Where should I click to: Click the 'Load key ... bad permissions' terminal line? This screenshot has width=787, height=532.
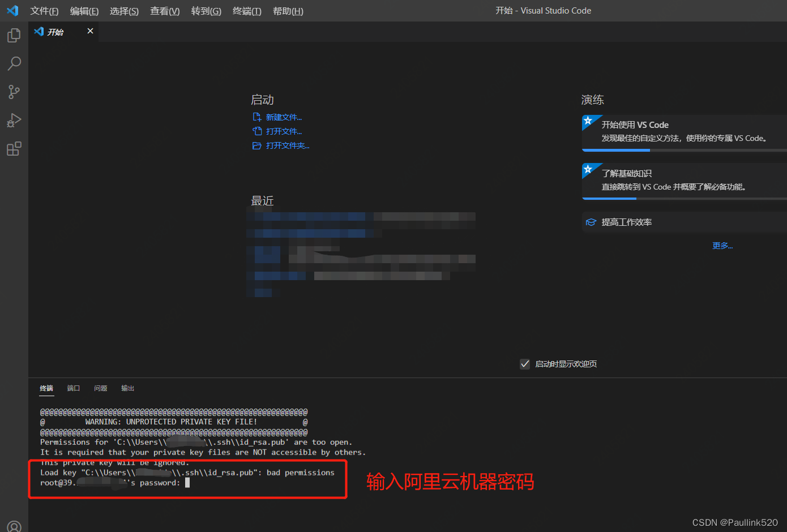click(187, 473)
